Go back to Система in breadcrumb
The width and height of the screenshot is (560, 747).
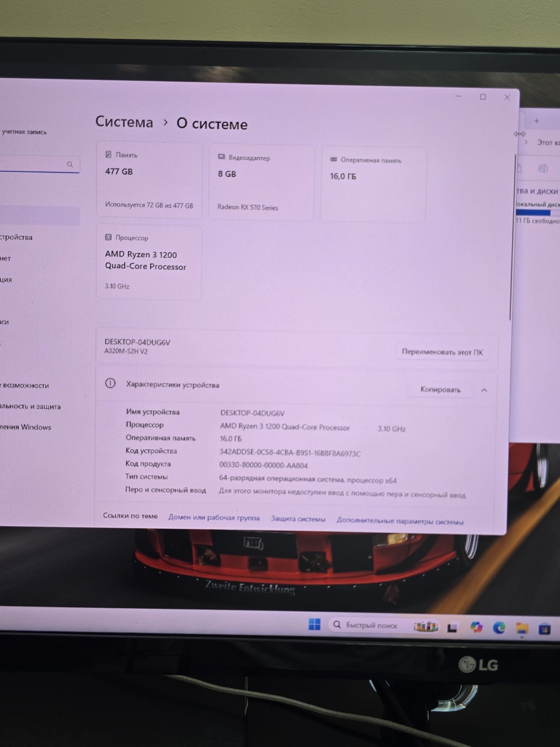click(124, 122)
